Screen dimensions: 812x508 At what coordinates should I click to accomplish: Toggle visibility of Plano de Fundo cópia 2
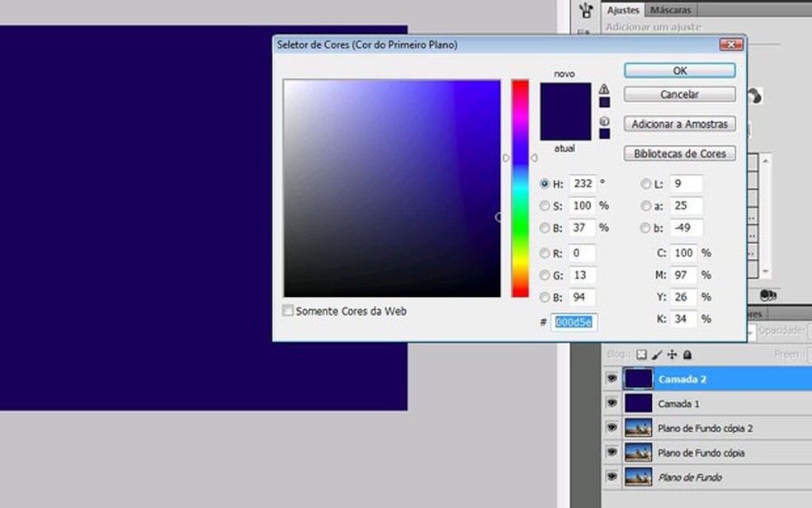(x=611, y=428)
